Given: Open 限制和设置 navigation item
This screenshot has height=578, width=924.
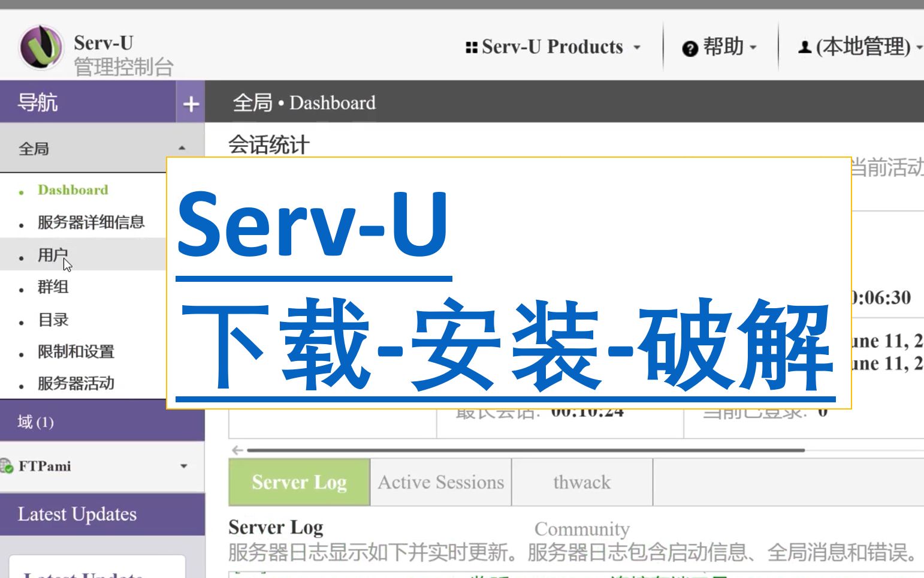Looking at the screenshot, I should [76, 352].
